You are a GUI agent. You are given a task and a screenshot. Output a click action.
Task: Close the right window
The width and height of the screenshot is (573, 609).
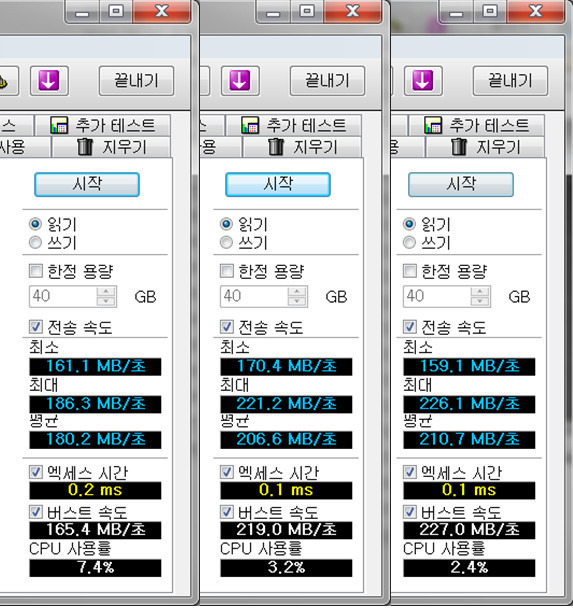536,11
